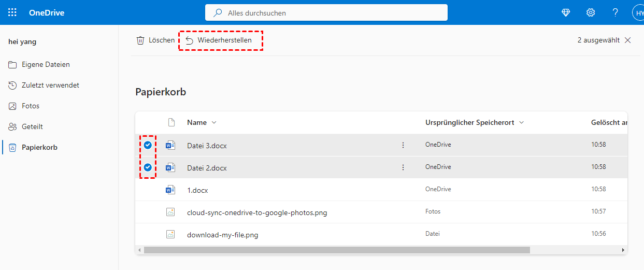Click the premium diamond icon
Image resolution: width=644 pixels, height=270 pixels.
(566, 12)
